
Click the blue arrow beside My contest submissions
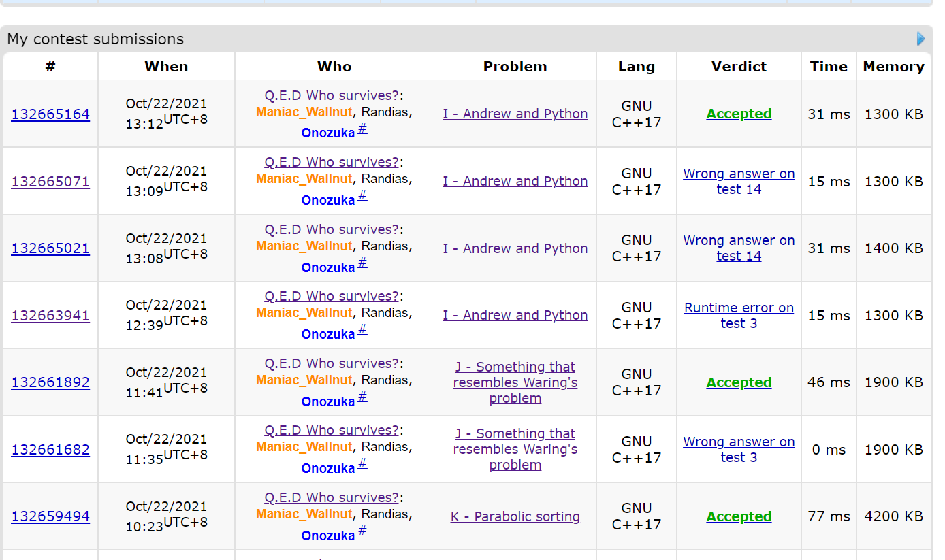click(x=920, y=39)
